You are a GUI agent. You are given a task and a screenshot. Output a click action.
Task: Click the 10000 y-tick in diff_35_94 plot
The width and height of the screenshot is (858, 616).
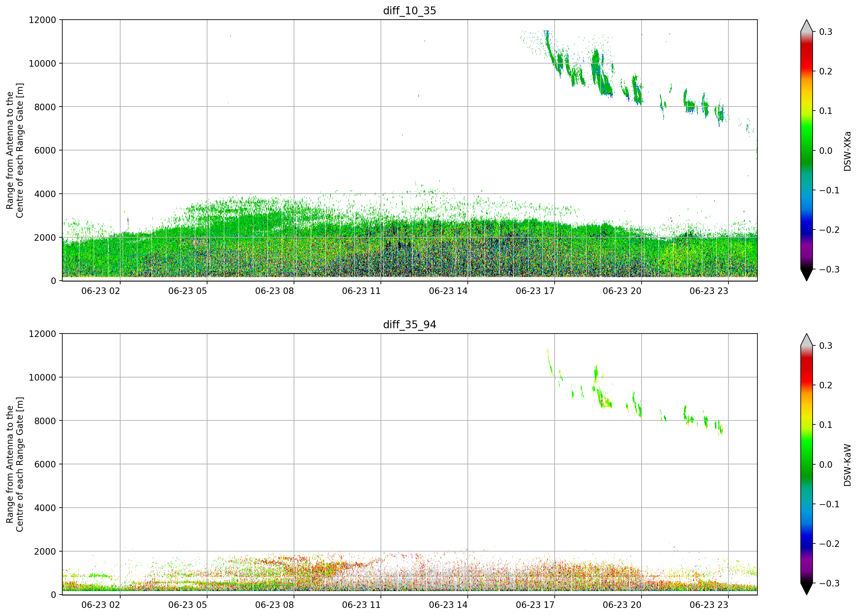click(42, 378)
